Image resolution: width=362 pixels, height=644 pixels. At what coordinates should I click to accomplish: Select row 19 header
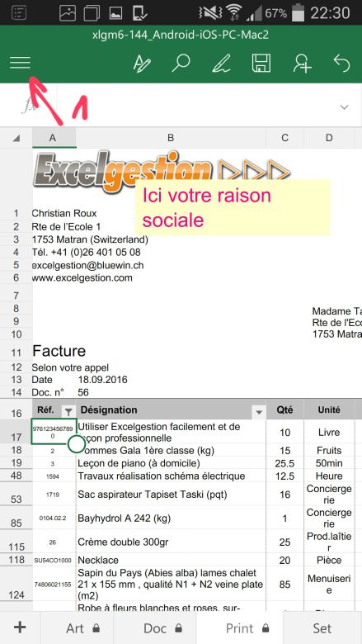(16, 464)
